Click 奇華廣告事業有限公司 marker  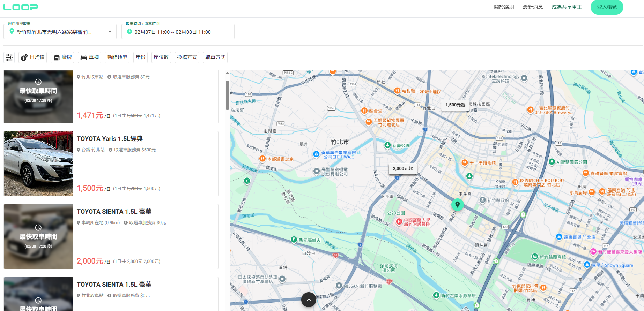316,154
